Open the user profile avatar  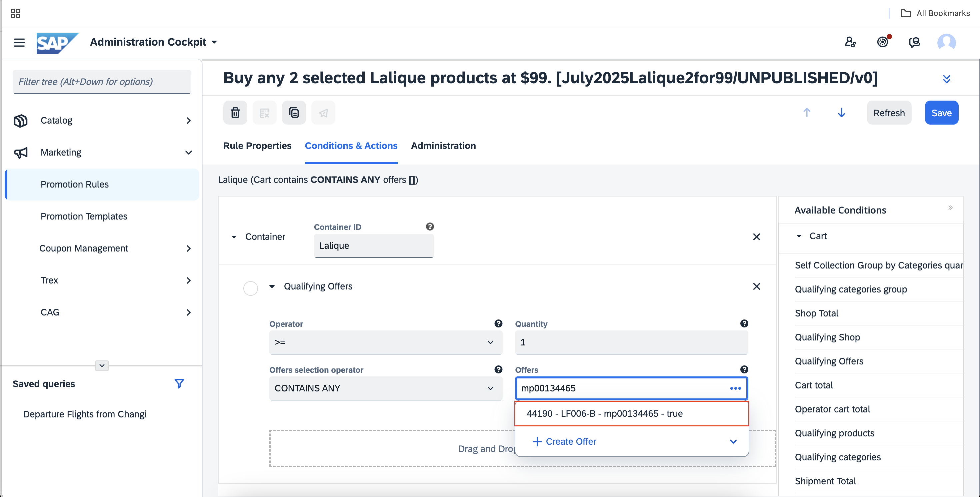pos(947,42)
